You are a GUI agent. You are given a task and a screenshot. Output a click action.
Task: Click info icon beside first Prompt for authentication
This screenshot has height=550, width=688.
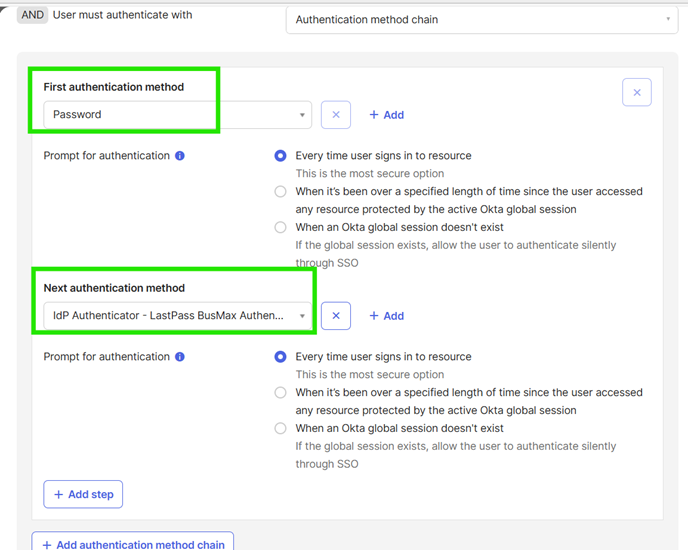point(180,156)
